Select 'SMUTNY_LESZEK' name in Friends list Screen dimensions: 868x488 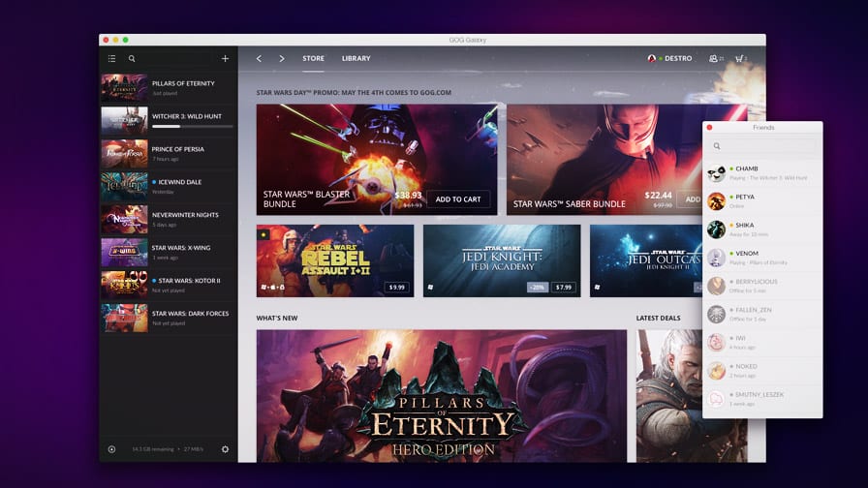[759, 394]
